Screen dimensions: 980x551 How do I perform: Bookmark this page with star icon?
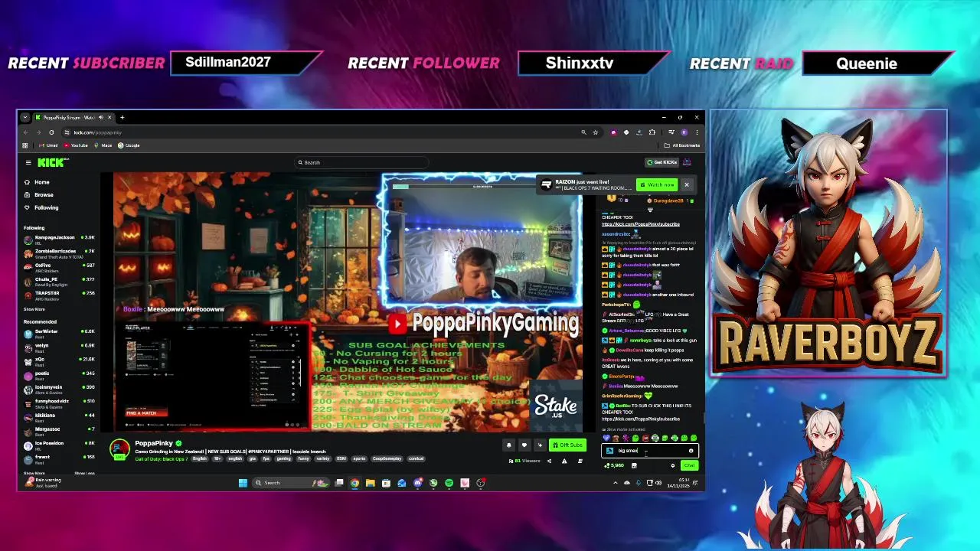coord(595,132)
